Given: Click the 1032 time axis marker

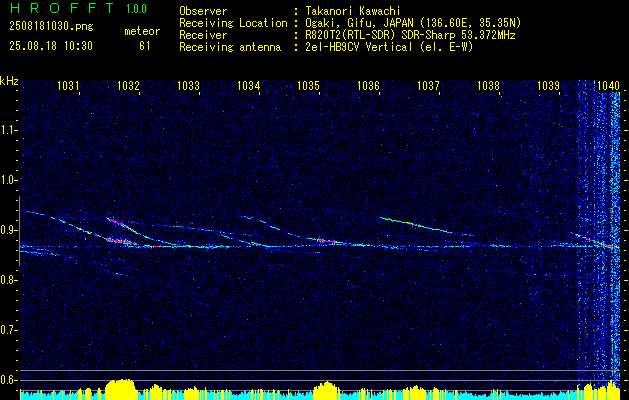Looking at the screenshot, I should (128, 85).
